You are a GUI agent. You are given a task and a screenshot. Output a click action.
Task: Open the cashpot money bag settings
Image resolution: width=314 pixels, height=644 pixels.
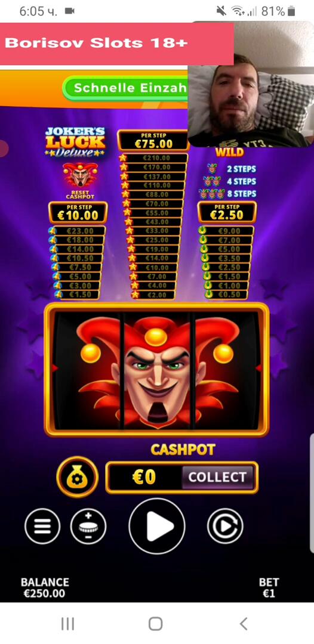[77, 477]
